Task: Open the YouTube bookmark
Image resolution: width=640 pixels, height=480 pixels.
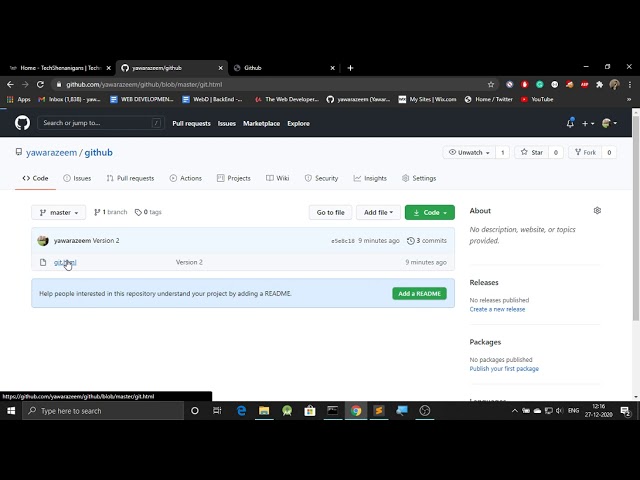Action: tap(537, 99)
